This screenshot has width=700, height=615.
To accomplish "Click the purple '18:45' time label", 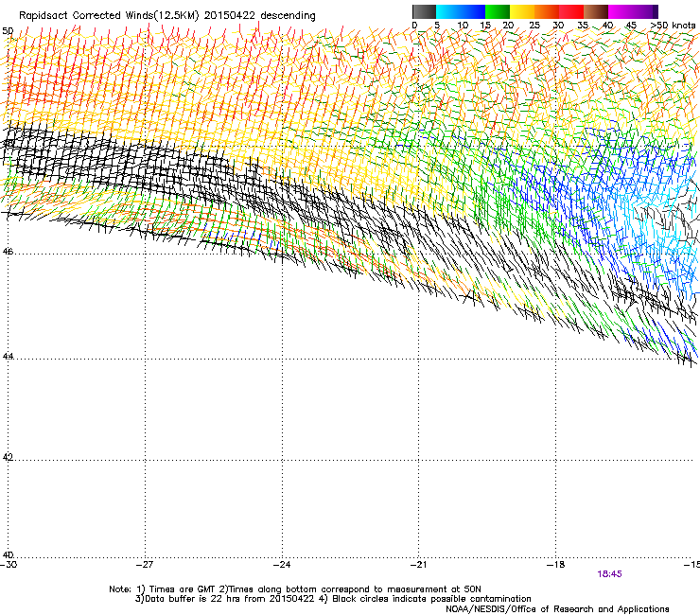I will click(x=609, y=574).
